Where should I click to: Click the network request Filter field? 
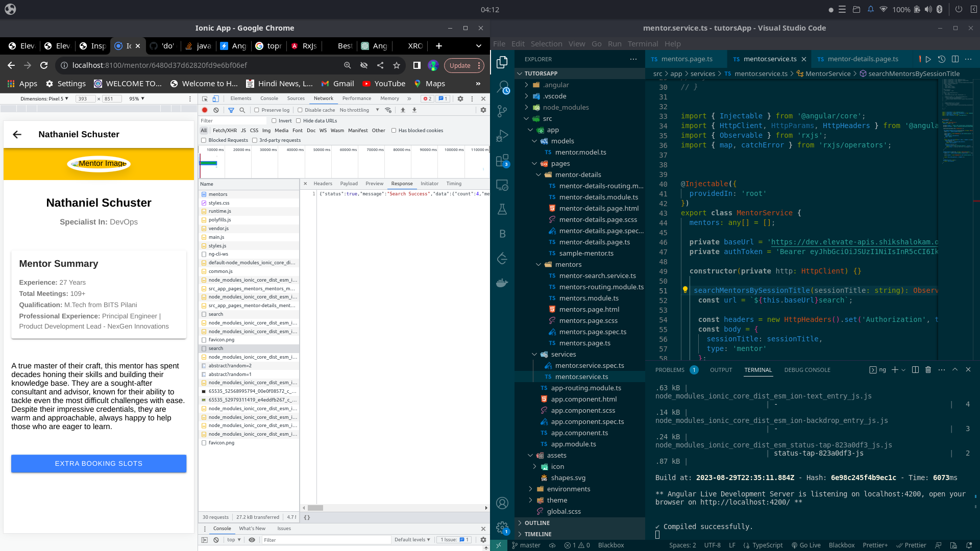233,121
